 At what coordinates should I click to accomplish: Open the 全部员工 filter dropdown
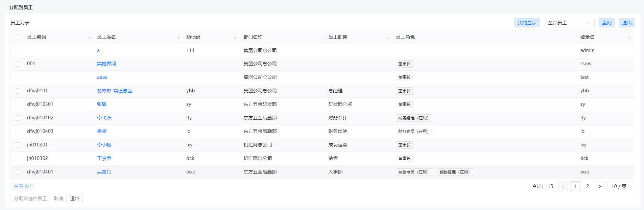(x=569, y=23)
